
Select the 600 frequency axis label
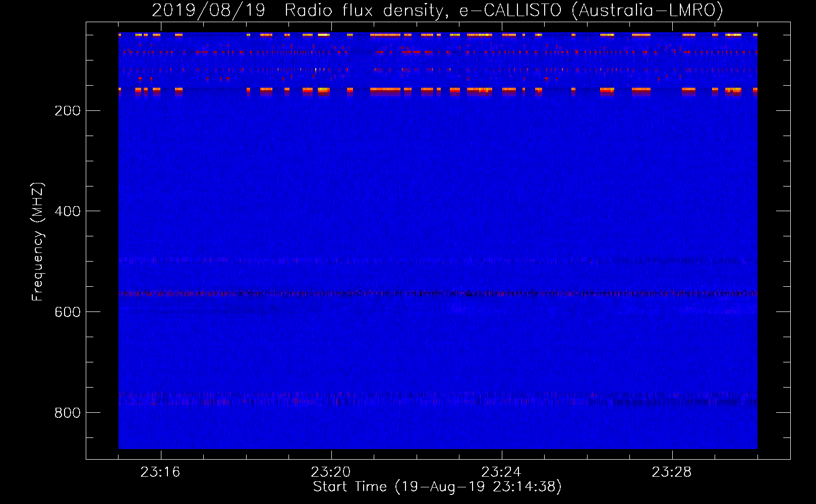68,312
